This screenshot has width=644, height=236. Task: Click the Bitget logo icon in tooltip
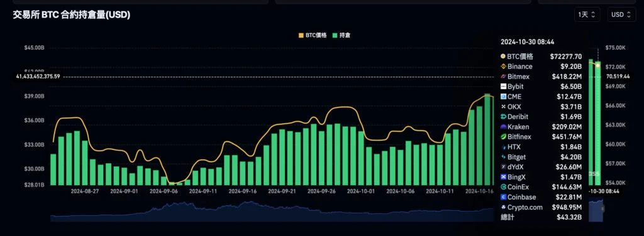coord(503,157)
